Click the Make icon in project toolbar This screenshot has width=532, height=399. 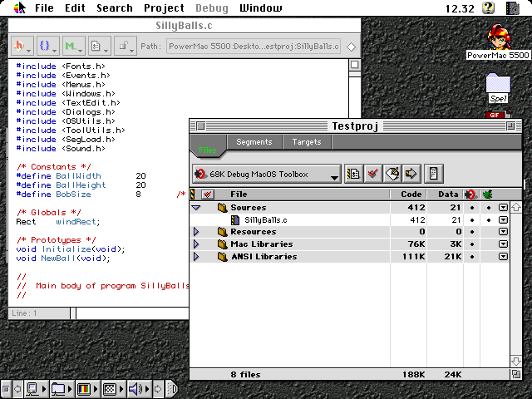(392, 174)
